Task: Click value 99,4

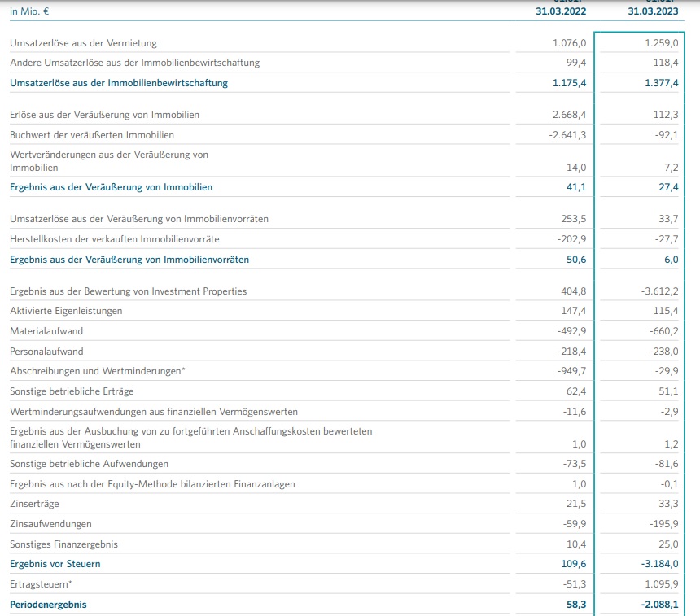Action: pyautogui.click(x=576, y=63)
